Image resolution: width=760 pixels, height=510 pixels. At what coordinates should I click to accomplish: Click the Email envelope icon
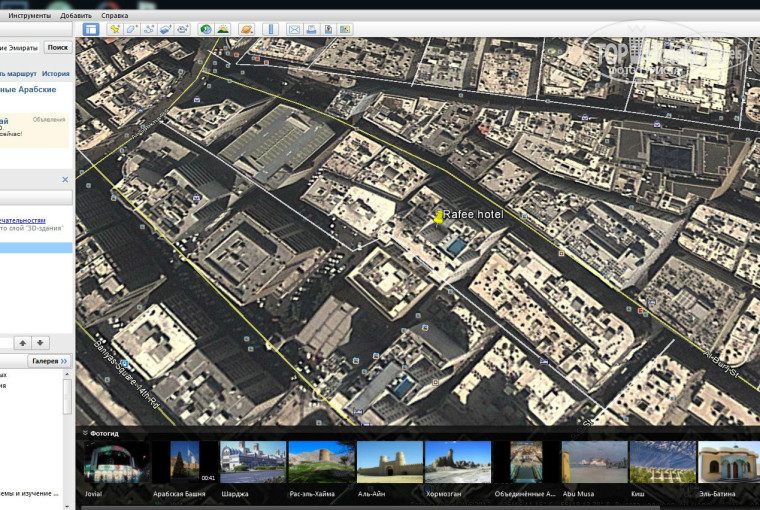(294, 29)
